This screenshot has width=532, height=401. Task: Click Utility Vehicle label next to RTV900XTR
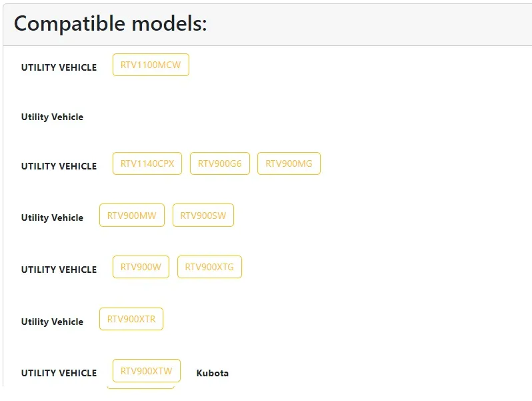click(x=52, y=322)
